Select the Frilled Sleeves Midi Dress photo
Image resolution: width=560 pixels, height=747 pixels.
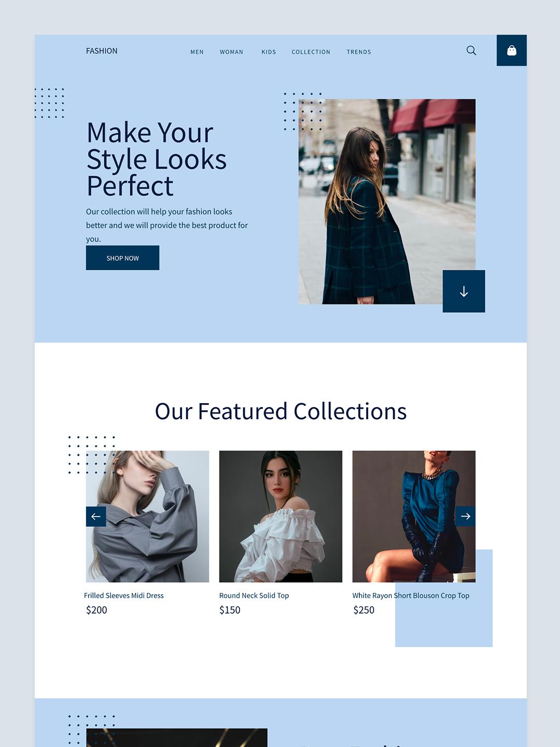pos(147,516)
